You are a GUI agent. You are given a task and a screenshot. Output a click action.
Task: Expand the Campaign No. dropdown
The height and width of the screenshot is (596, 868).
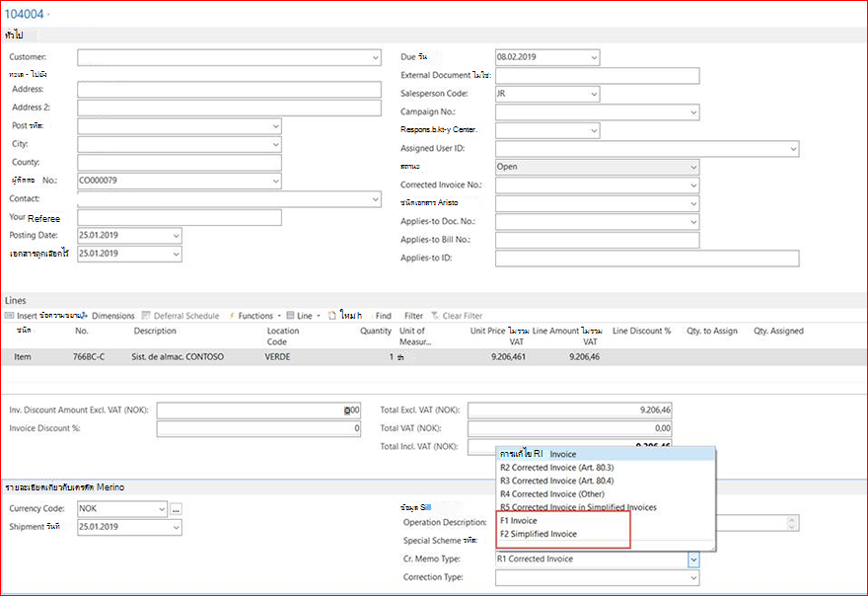pos(693,112)
